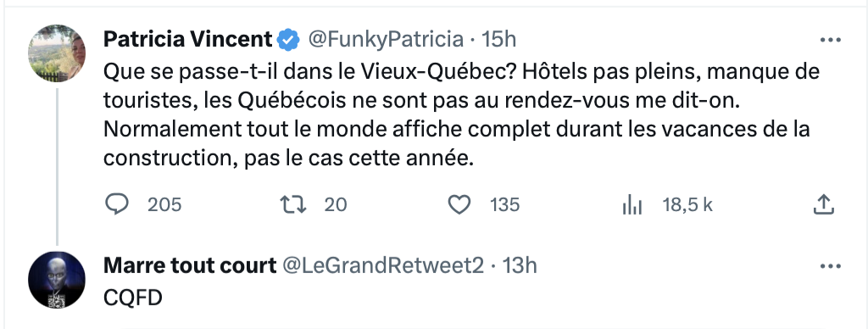Open view analytics bar-chart icon
The height and width of the screenshot is (329, 868).
(x=632, y=205)
